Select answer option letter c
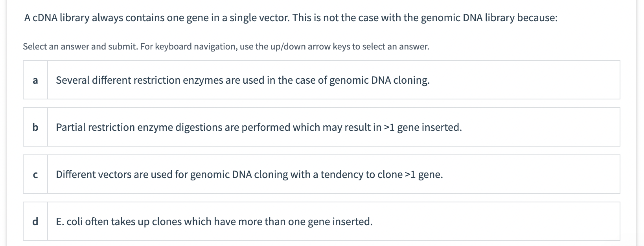Viewport: 644px width, 246px height. pos(35,174)
